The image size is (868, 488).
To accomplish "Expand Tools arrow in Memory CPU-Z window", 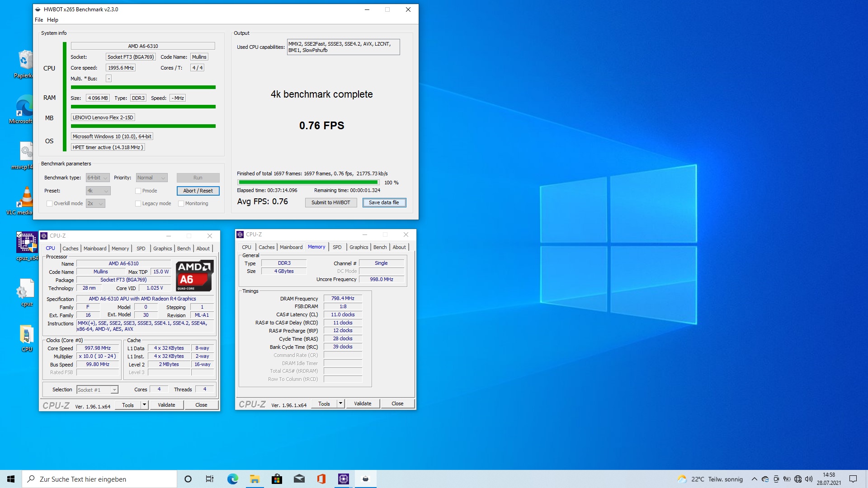I will point(340,404).
